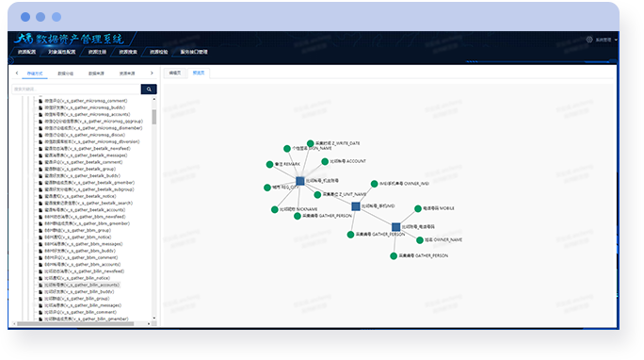Screen dimensions: 644x360
Task: Open v_s_gather_bilin_accounts tree item
Action: 82,285
